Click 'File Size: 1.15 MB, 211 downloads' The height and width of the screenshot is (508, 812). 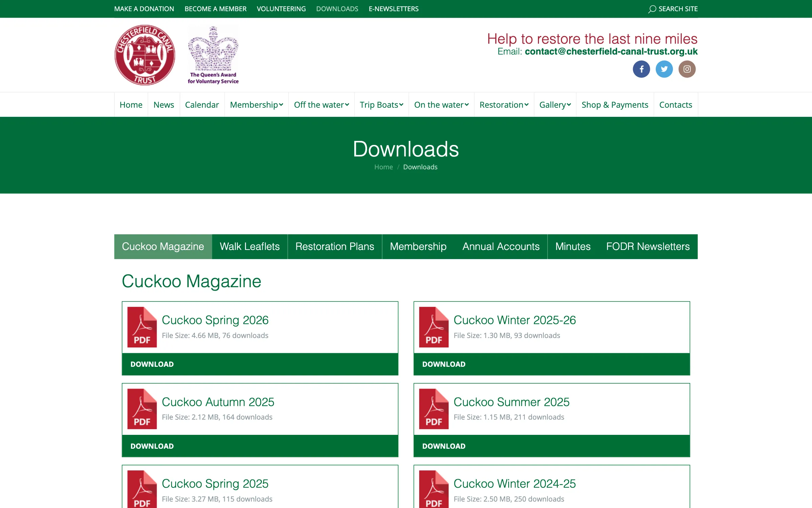click(x=509, y=417)
